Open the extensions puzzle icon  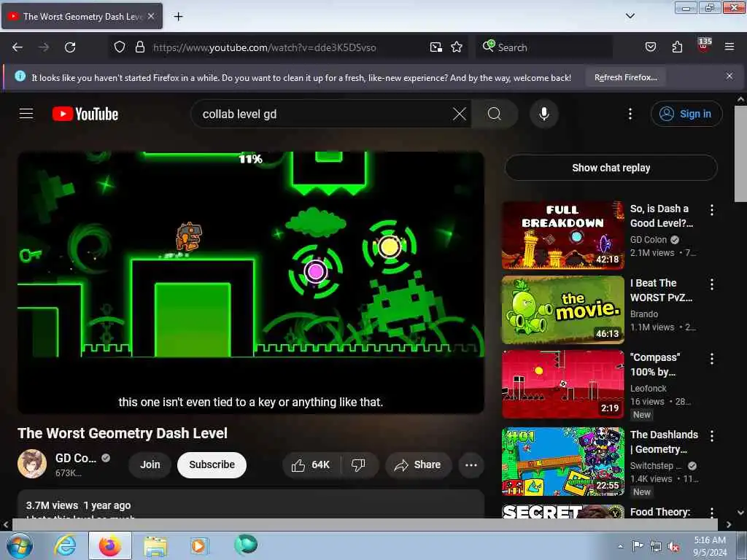(x=677, y=47)
